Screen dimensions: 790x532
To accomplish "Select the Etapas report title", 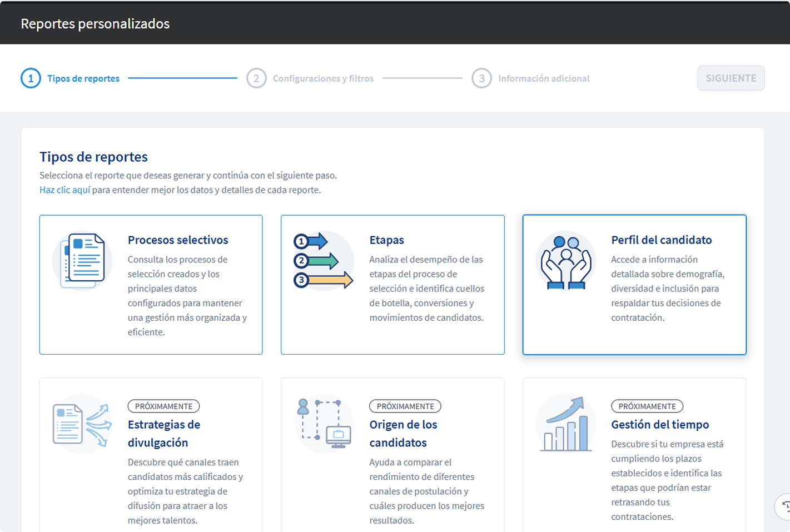I will pyautogui.click(x=386, y=240).
